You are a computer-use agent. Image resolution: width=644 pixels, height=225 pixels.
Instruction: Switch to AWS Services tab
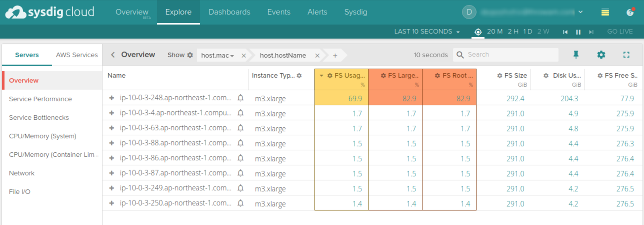pyautogui.click(x=77, y=55)
